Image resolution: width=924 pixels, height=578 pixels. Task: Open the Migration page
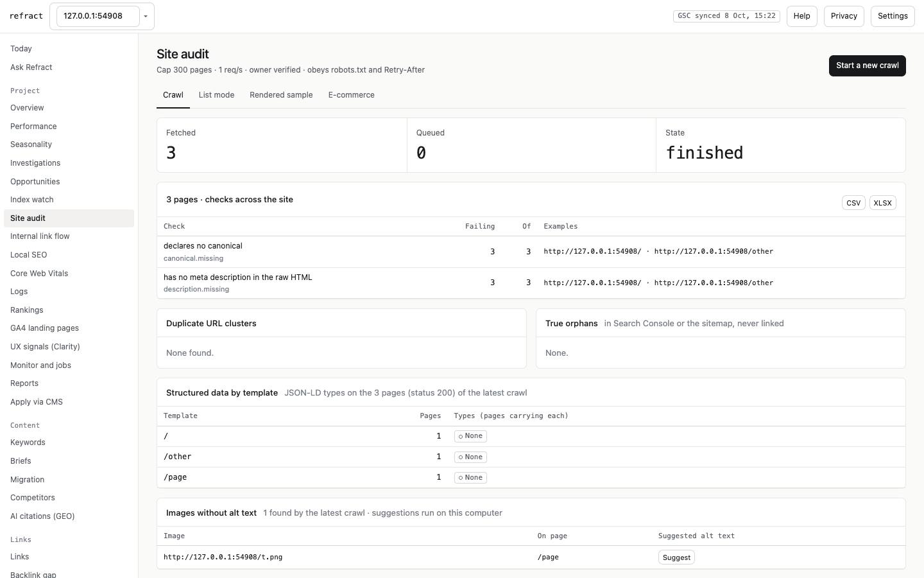pyautogui.click(x=69, y=480)
